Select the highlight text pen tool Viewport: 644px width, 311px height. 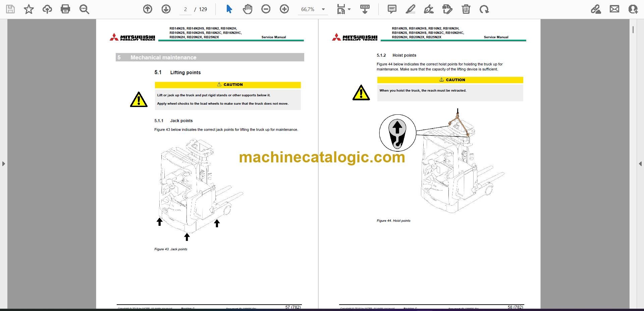click(410, 9)
